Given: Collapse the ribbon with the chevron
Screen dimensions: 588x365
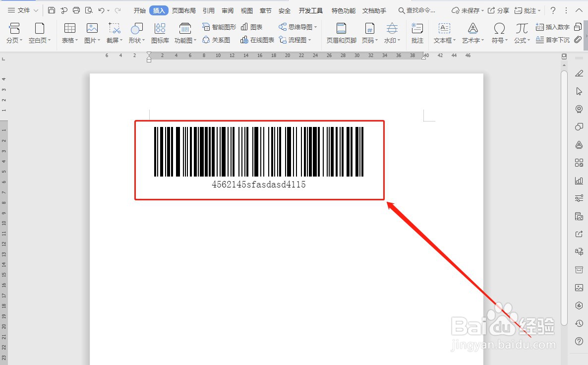Looking at the screenshot, I should [580, 10].
